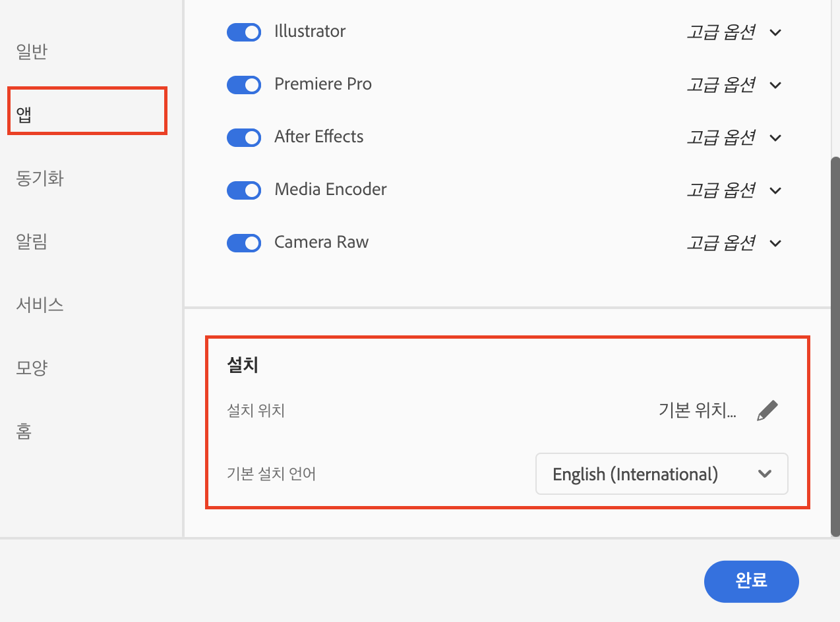This screenshot has width=840, height=622.
Task: Toggle the Premiere Pro switch
Action: (244, 85)
